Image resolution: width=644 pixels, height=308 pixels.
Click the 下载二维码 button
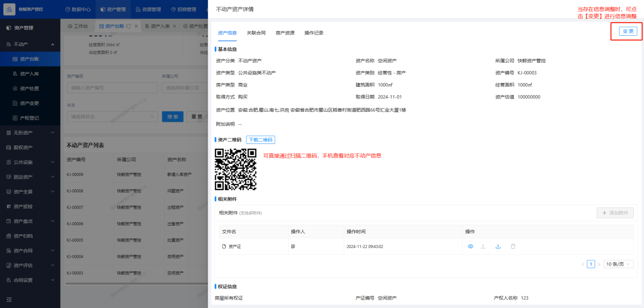point(261,139)
